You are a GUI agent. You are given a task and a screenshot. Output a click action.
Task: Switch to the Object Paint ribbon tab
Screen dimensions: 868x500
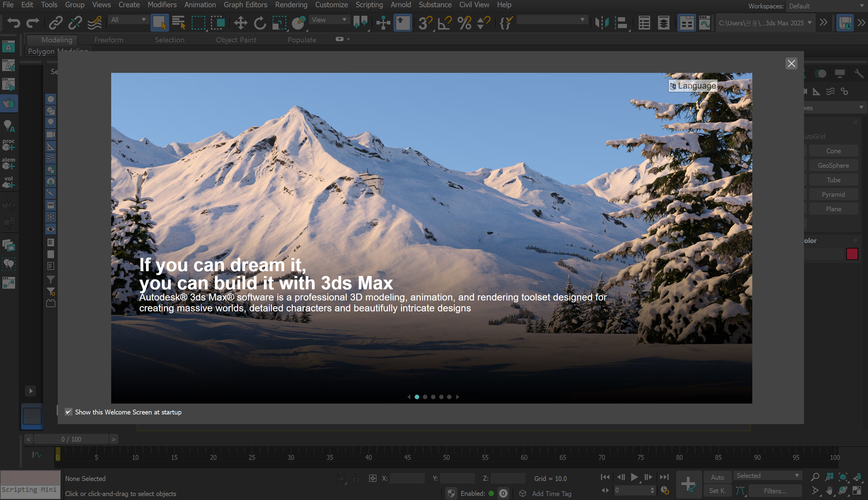pyautogui.click(x=236, y=40)
